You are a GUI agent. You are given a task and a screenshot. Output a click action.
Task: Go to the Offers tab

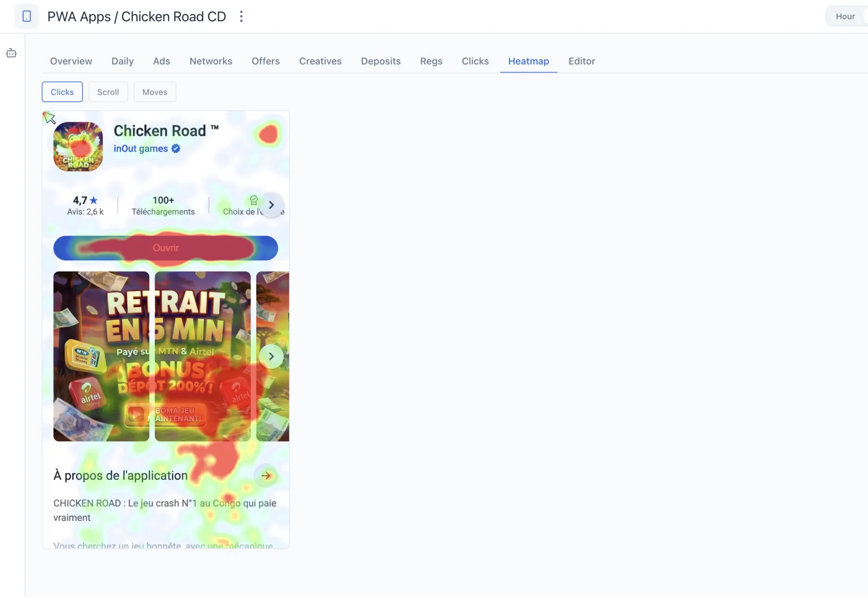pyautogui.click(x=266, y=61)
